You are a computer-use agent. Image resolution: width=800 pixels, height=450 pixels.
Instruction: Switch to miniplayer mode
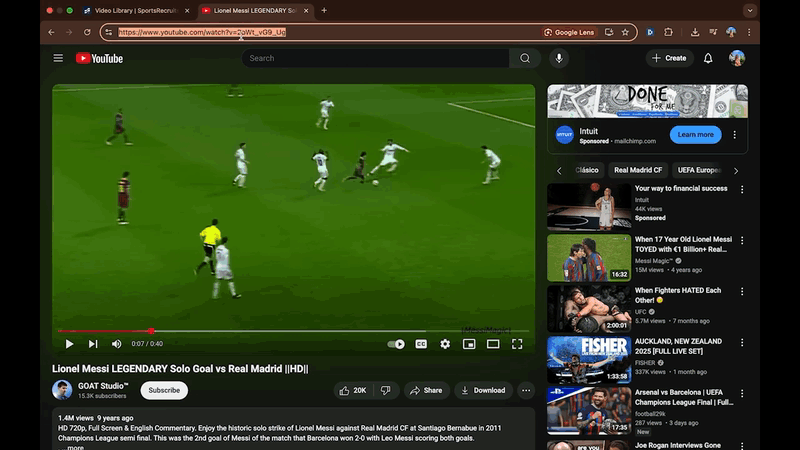point(469,344)
